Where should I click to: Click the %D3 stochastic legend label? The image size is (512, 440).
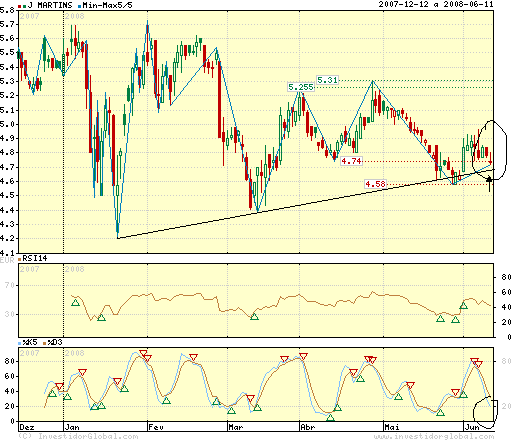click(55, 342)
